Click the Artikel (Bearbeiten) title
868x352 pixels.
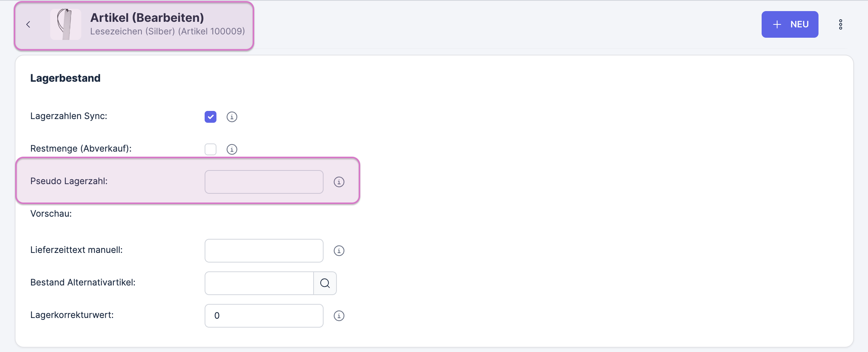point(147,18)
